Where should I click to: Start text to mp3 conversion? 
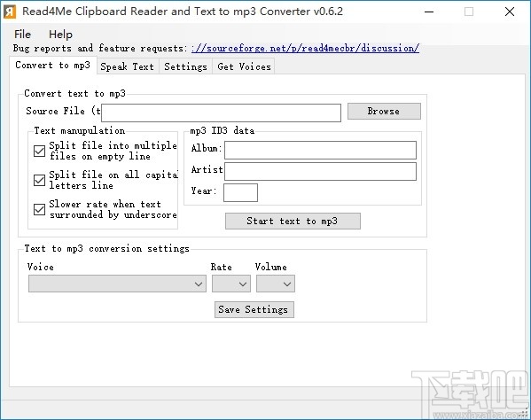pyautogui.click(x=293, y=221)
